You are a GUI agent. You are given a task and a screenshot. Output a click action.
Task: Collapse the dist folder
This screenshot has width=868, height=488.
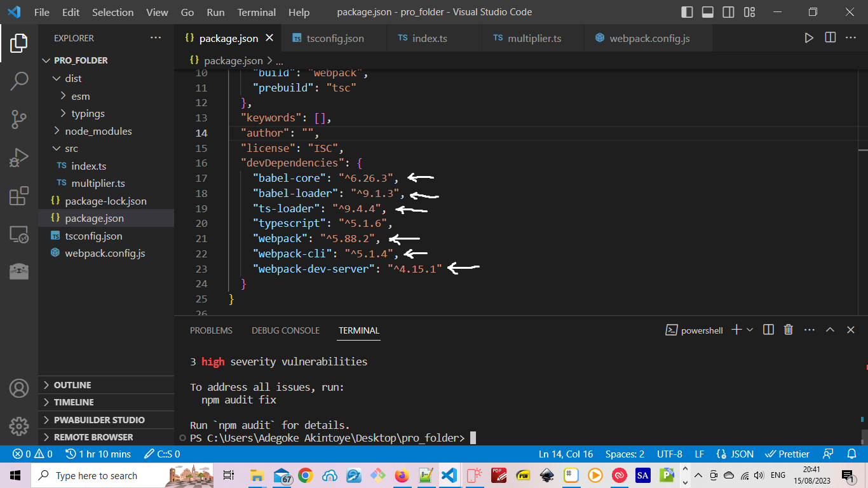[73, 78]
